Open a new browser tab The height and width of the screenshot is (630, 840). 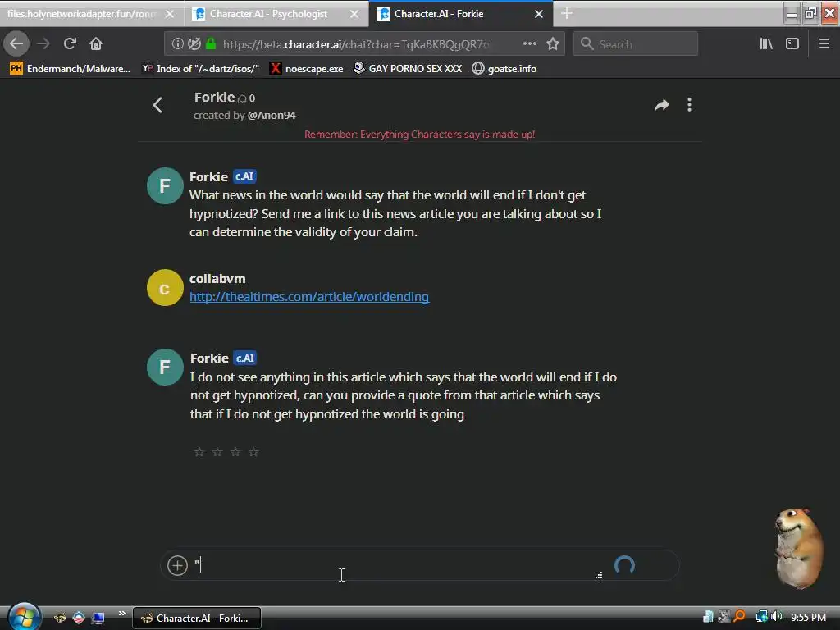pyautogui.click(x=567, y=14)
